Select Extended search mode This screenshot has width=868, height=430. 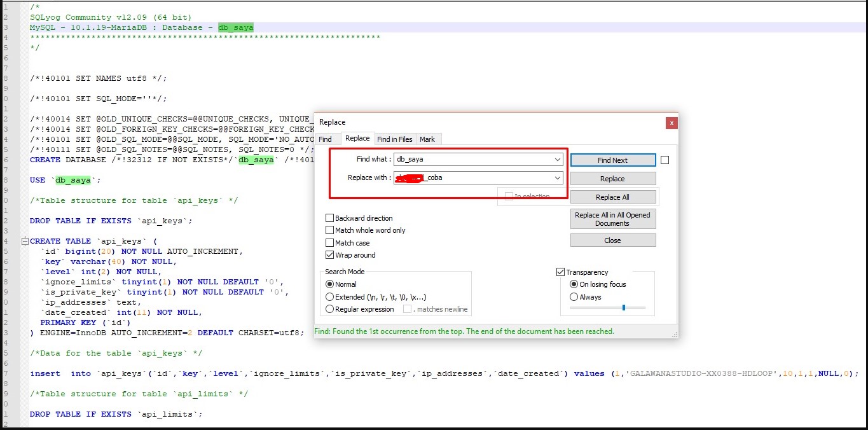point(329,297)
